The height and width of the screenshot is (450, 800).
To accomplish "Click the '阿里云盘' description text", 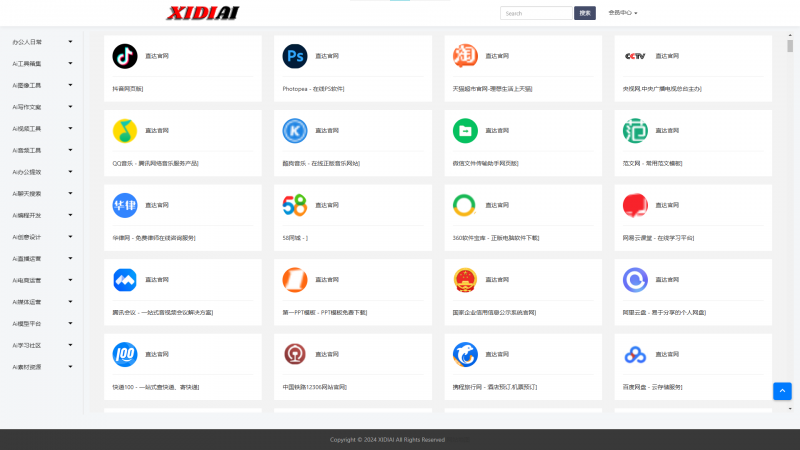I will [664, 312].
